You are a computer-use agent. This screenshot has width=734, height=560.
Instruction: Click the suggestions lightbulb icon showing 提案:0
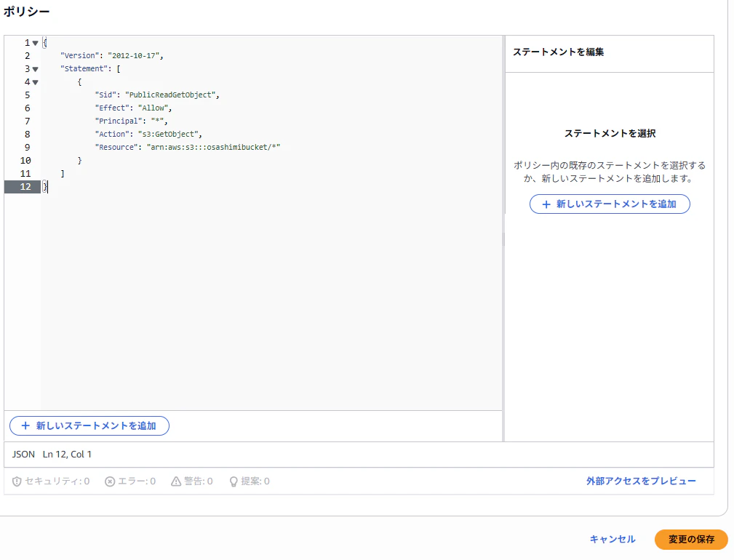(234, 481)
